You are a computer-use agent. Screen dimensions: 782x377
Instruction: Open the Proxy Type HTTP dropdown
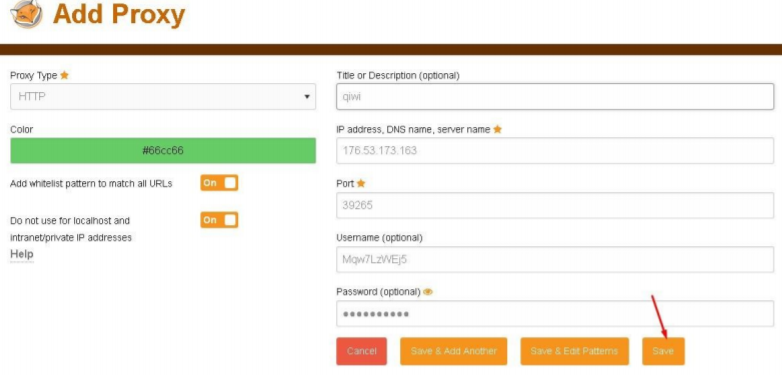click(163, 97)
